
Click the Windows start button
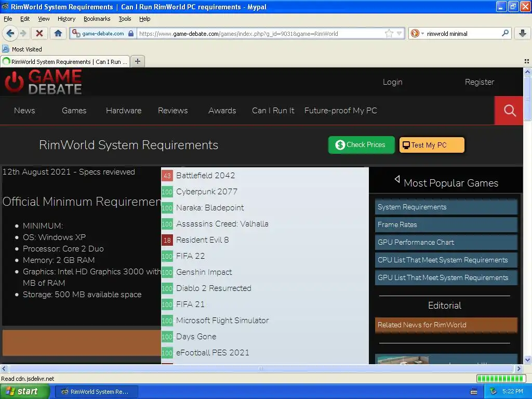(x=24, y=392)
